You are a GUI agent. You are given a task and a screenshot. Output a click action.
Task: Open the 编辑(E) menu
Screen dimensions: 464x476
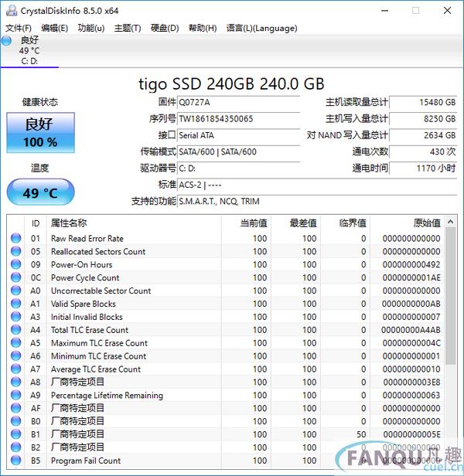[x=55, y=29]
